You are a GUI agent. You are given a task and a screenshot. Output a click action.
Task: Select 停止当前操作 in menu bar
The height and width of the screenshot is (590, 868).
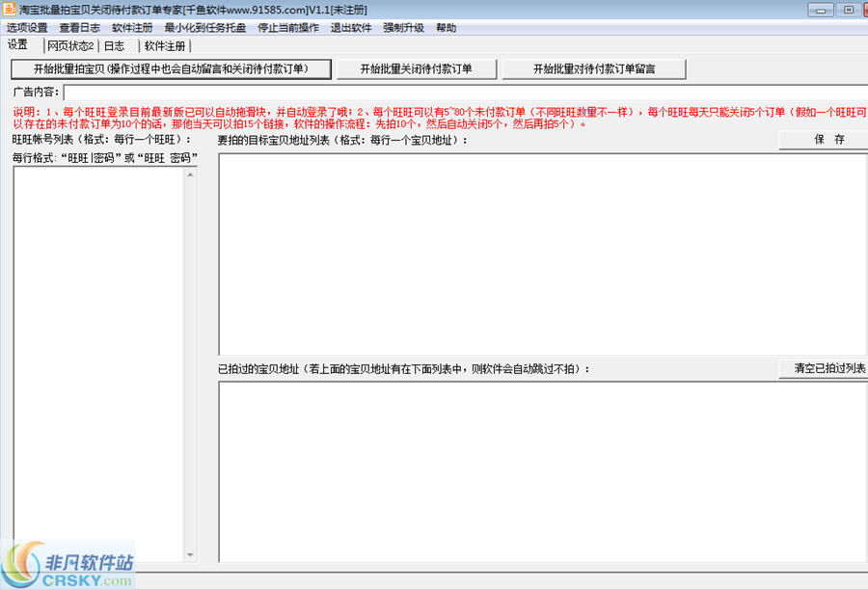pyautogui.click(x=288, y=28)
